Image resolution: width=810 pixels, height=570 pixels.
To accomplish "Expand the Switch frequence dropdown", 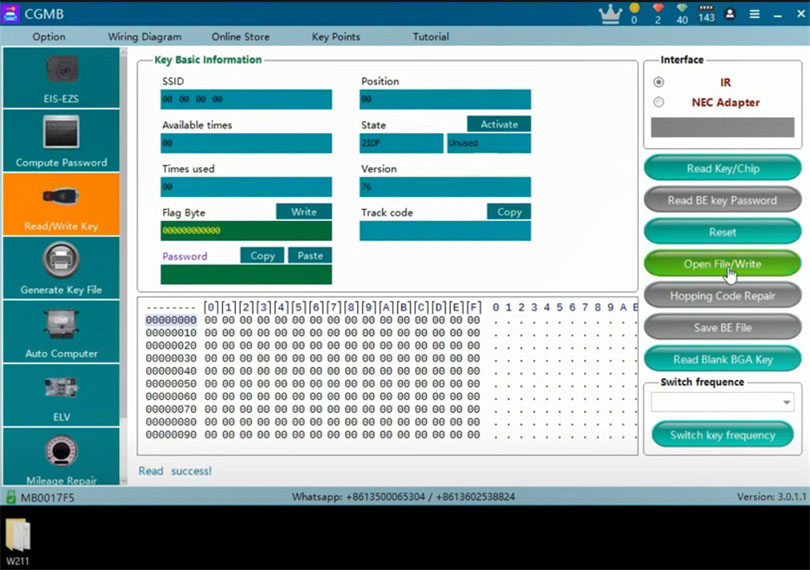I will point(722,402).
